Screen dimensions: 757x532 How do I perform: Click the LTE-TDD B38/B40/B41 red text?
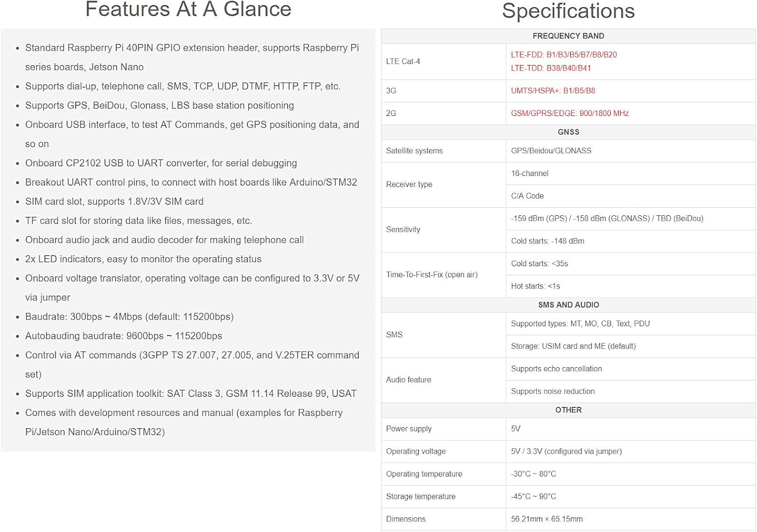pyautogui.click(x=551, y=68)
